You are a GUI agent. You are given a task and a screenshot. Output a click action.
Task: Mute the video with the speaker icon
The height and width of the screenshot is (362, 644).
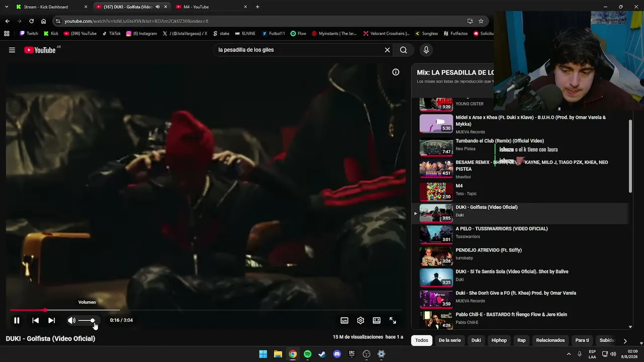71,320
